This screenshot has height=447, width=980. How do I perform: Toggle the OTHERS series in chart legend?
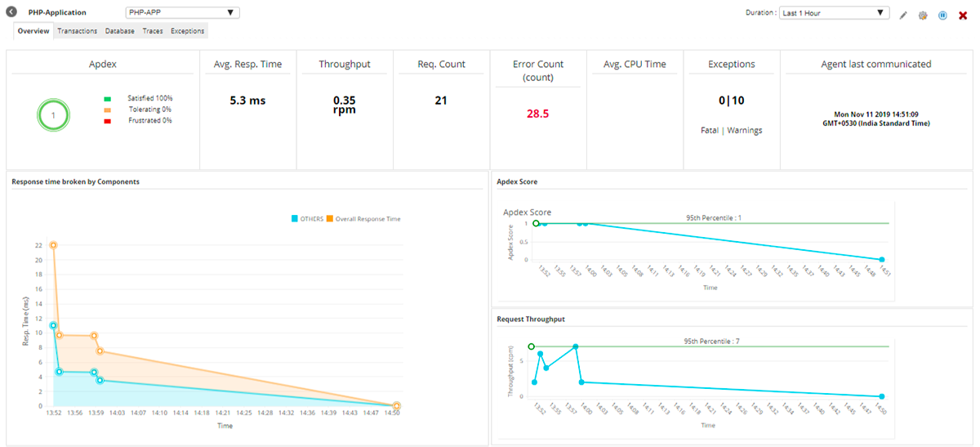click(307, 219)
